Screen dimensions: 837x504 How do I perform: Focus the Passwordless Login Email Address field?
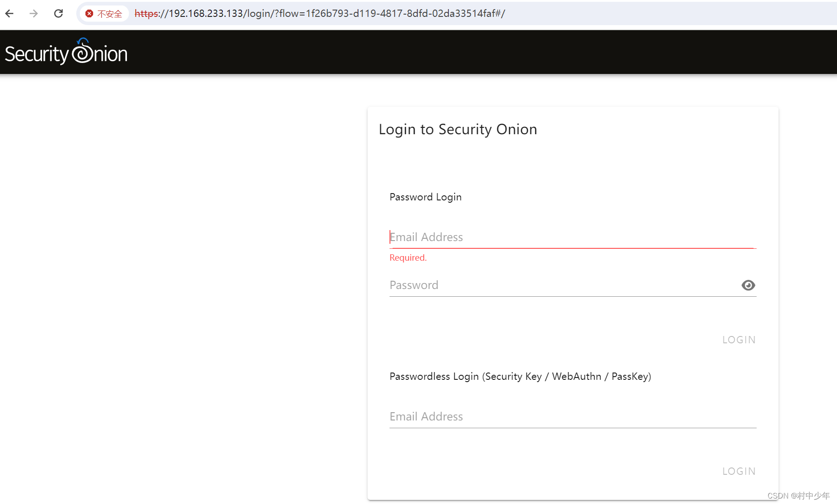[x=573, y=417]
